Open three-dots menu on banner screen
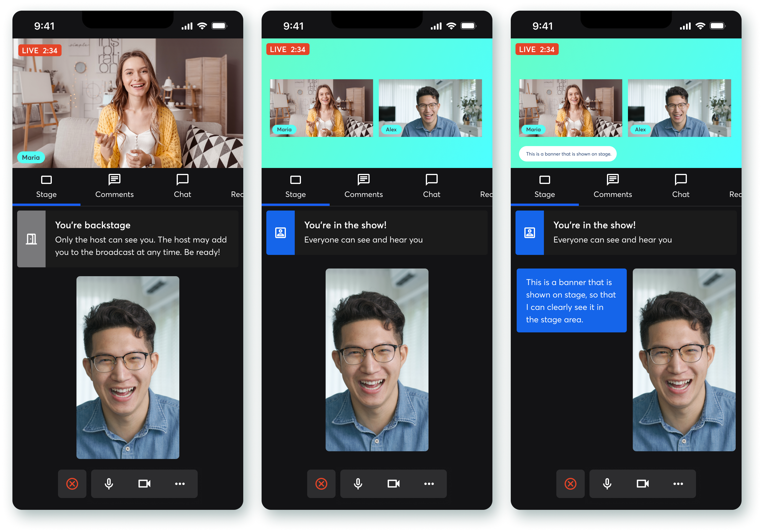Image resolution: width=762 pixels, height=532 pixels. (678, 484)
